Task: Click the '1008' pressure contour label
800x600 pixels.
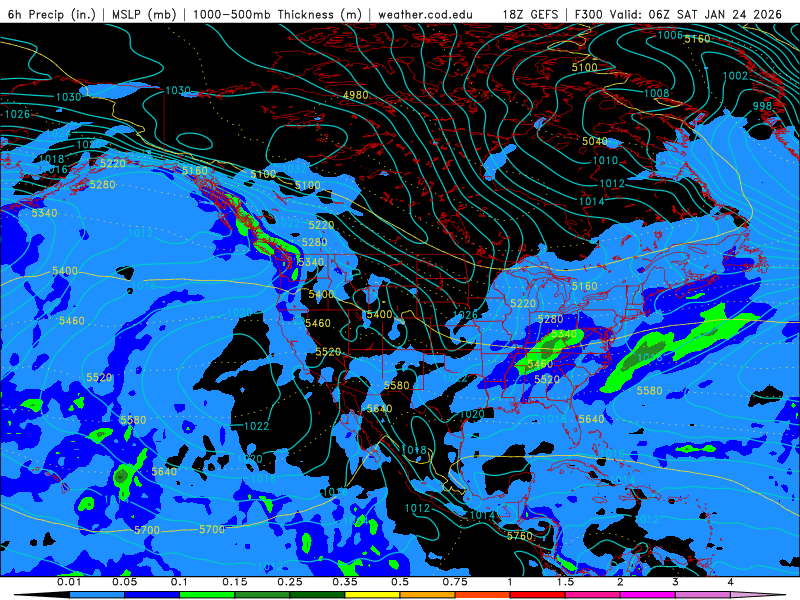Action: [657, 93]
